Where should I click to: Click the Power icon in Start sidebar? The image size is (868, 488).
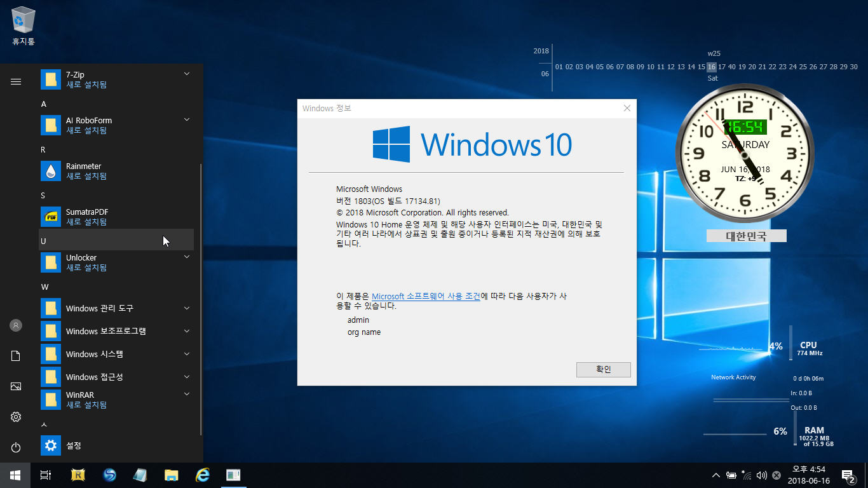[x=16, y=447]
